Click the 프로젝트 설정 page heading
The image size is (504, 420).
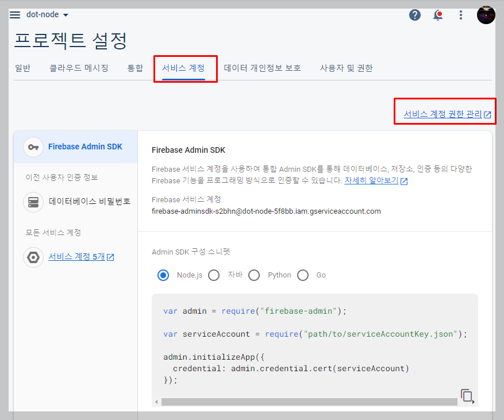tap(71, 41)
